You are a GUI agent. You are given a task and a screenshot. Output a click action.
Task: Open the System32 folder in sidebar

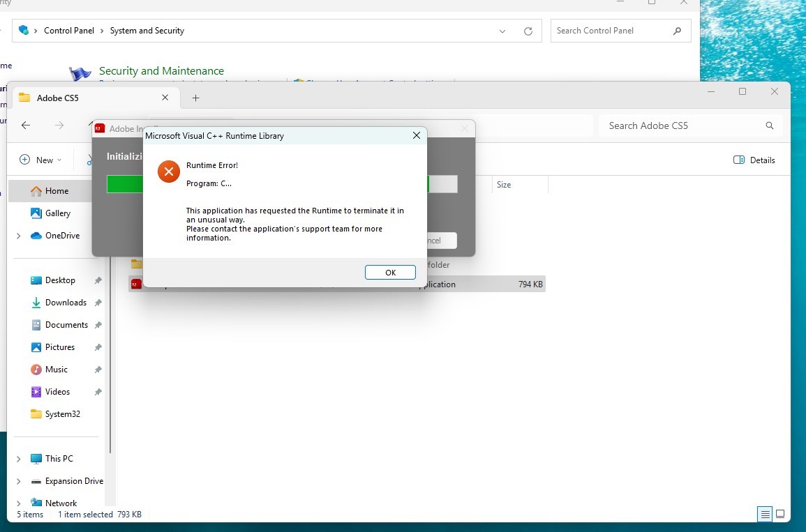click(x=62, y=414)
